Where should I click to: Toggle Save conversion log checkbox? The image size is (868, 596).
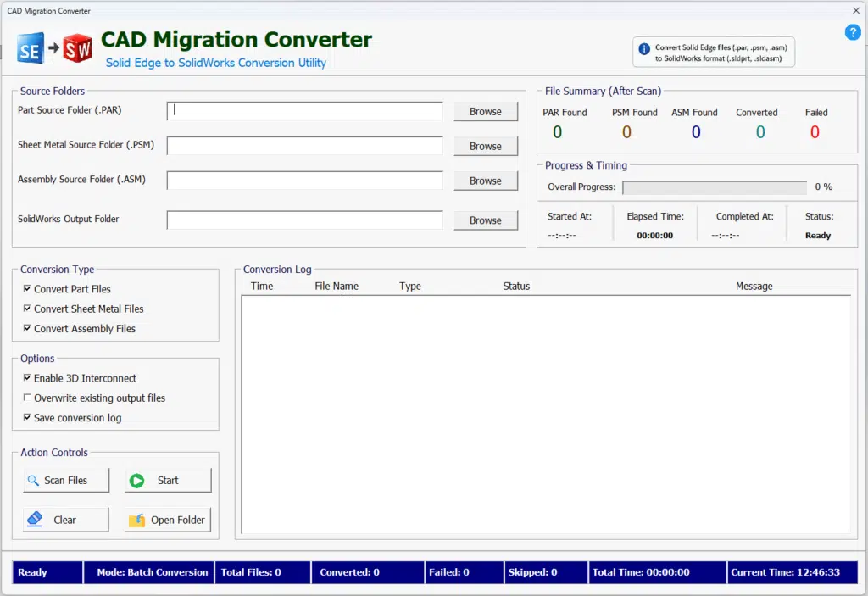(x=27, y=418)
